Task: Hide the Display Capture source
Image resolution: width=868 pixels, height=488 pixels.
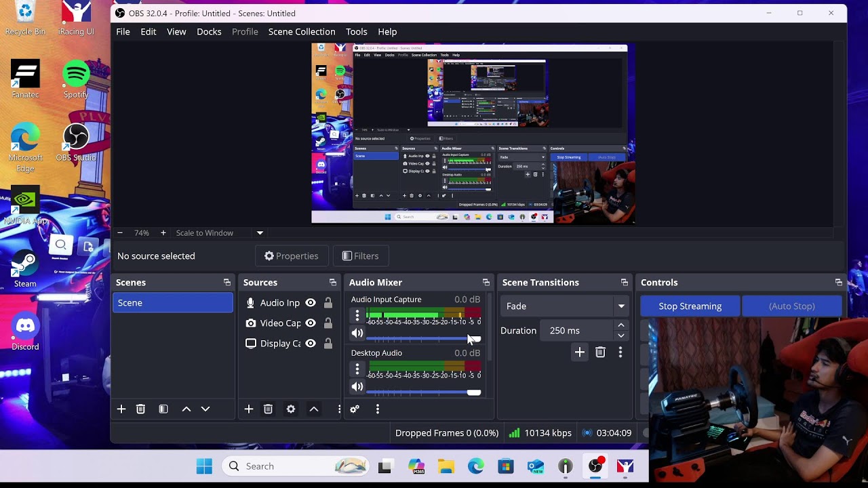Action: coord(311,344)
